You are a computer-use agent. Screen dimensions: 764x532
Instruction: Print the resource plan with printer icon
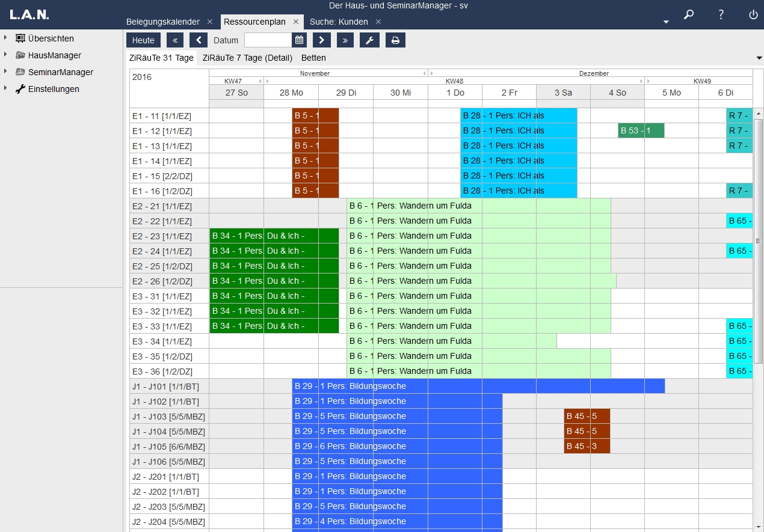(x=395, y=40)
